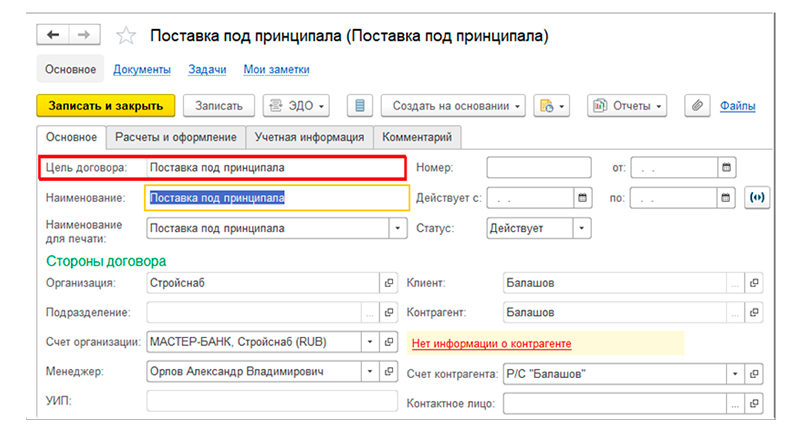This screenshot has width=805, height=432.
Task: Expand Менеджер dropdown arrow
Action: (x=370, y=371)
